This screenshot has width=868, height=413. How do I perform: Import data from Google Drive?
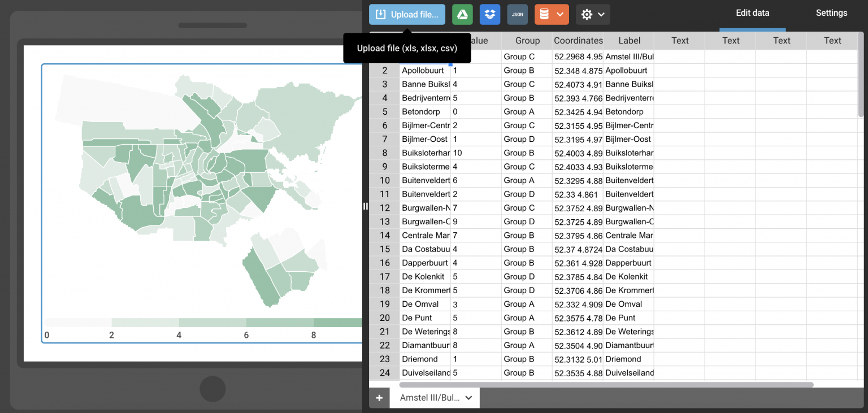462,14
